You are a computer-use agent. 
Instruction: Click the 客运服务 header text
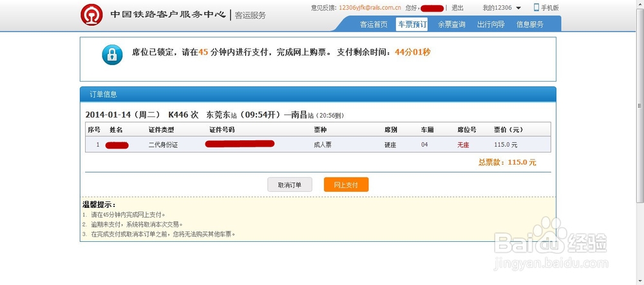click(x=250, y=15)
